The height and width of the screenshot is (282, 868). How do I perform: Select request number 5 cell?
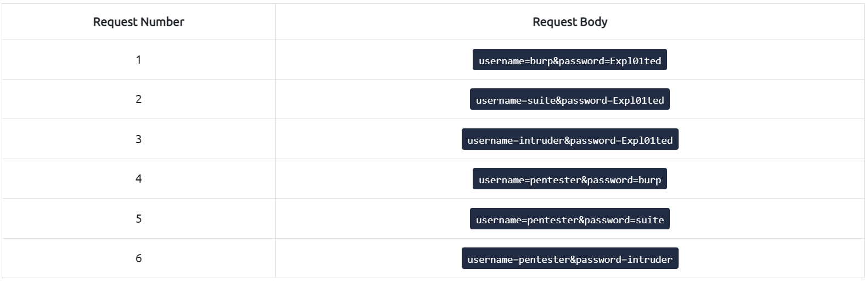point(138,219)
